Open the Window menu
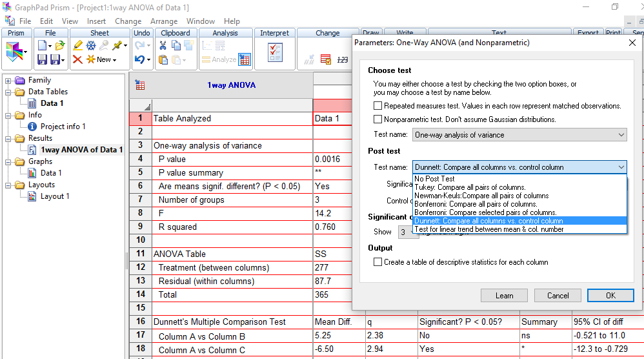This screenshot has width=644, height=359. pos(201,21)
